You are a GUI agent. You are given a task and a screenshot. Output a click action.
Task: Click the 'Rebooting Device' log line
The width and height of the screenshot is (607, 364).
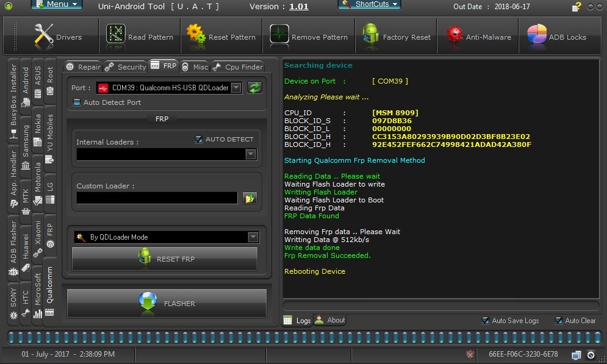click(x=314, y=271)
